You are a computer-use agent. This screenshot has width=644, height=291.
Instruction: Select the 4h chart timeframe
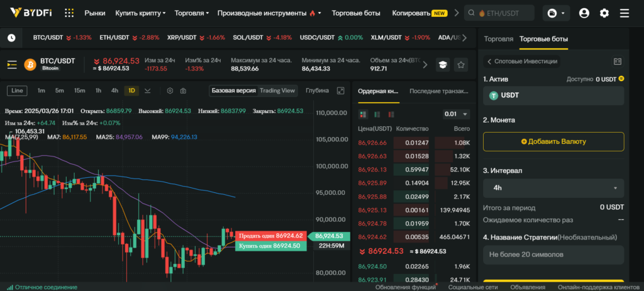click(x=114, y=91)
